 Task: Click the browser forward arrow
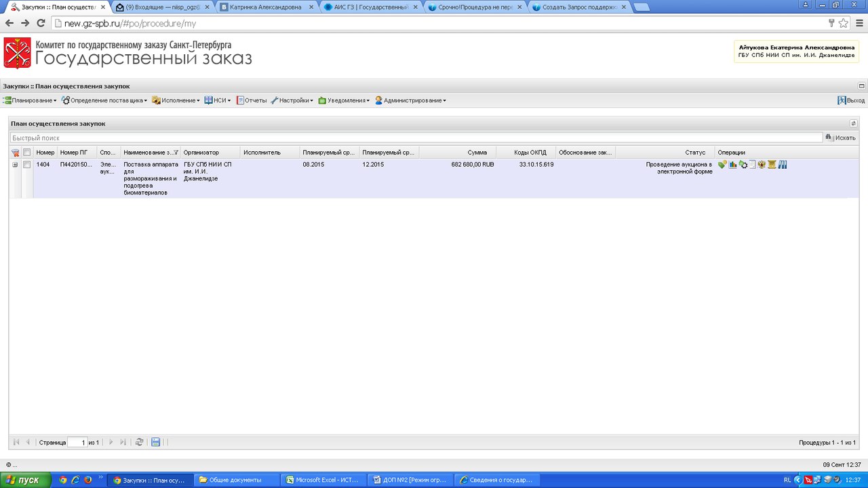(x=25, y=23)
